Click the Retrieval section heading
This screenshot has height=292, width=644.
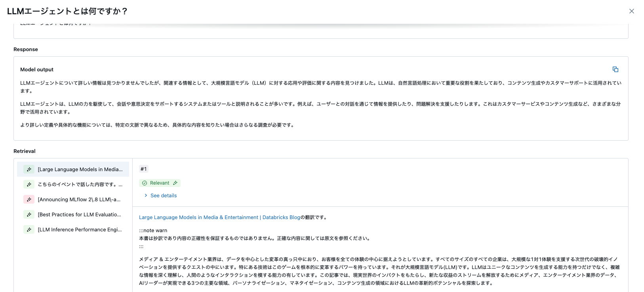coord(25,151)
